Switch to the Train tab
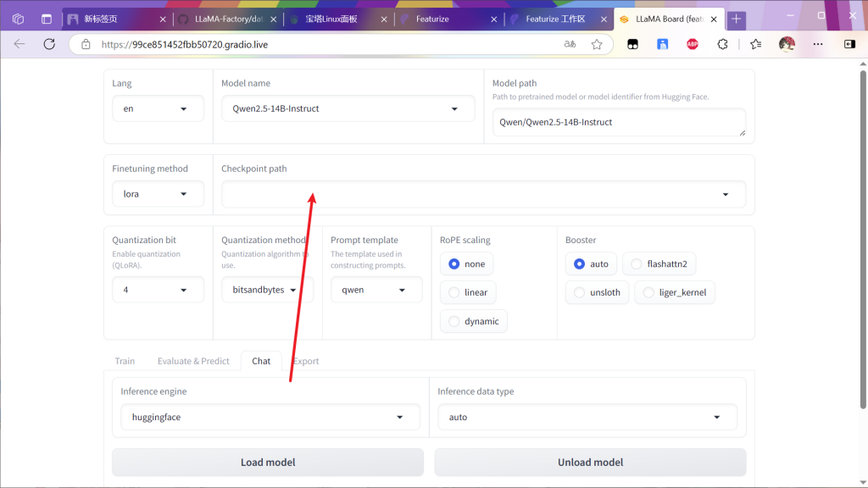Viewport: 868px width, 488px height. pos(125,361)
